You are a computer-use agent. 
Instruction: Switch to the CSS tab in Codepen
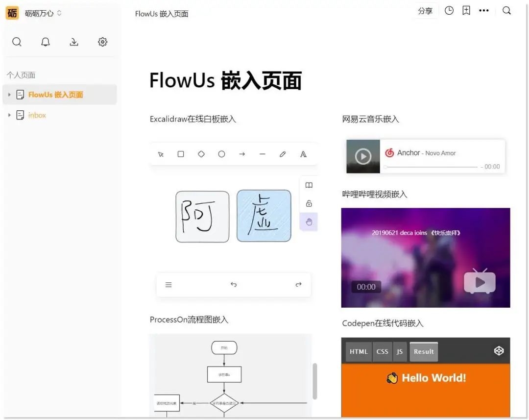coord(382,351)
